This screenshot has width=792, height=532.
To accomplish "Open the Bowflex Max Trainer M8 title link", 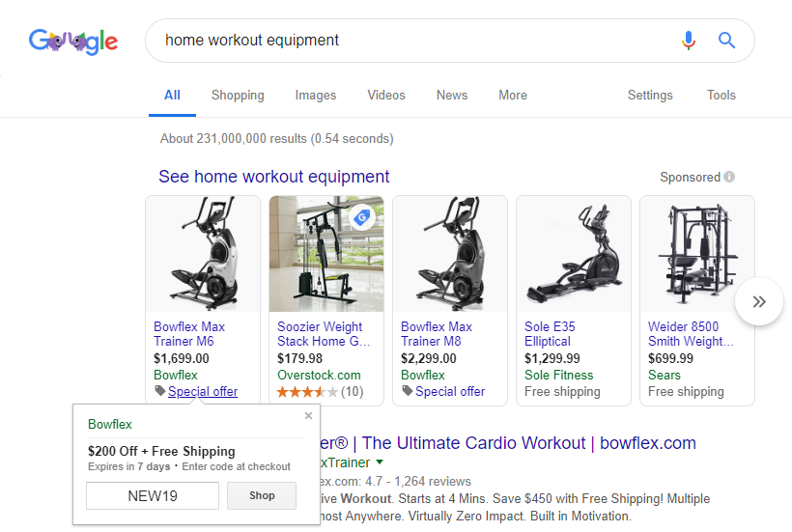I will 437,334.
